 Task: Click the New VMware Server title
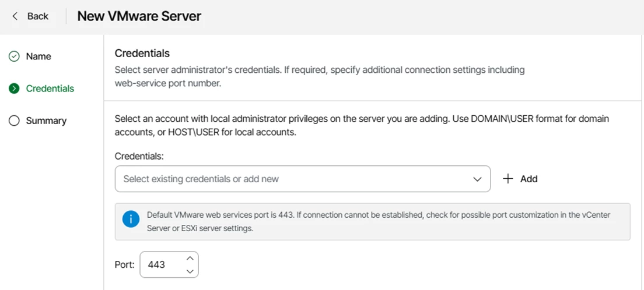pyautogui.click(x=139, y=16)
